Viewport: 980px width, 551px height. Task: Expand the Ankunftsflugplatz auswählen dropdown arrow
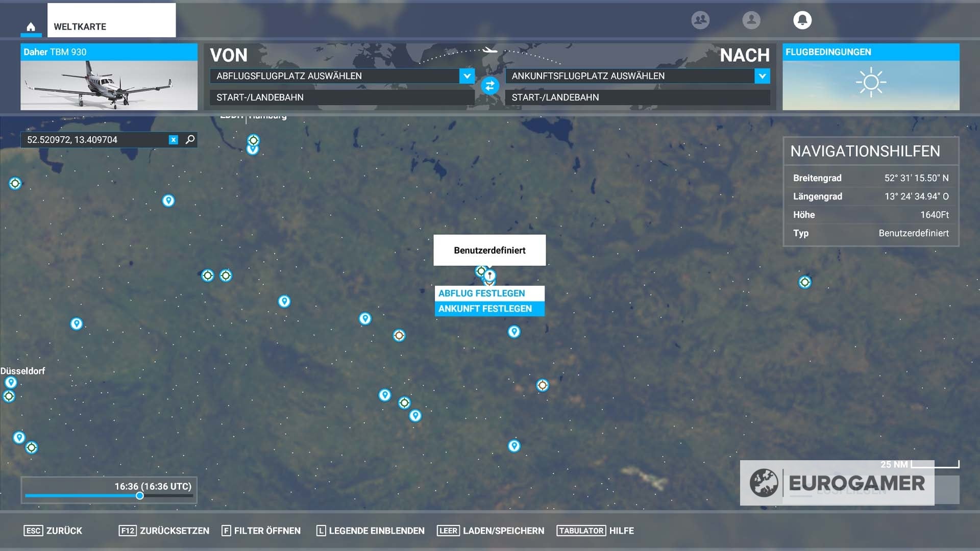click(762, 76)
